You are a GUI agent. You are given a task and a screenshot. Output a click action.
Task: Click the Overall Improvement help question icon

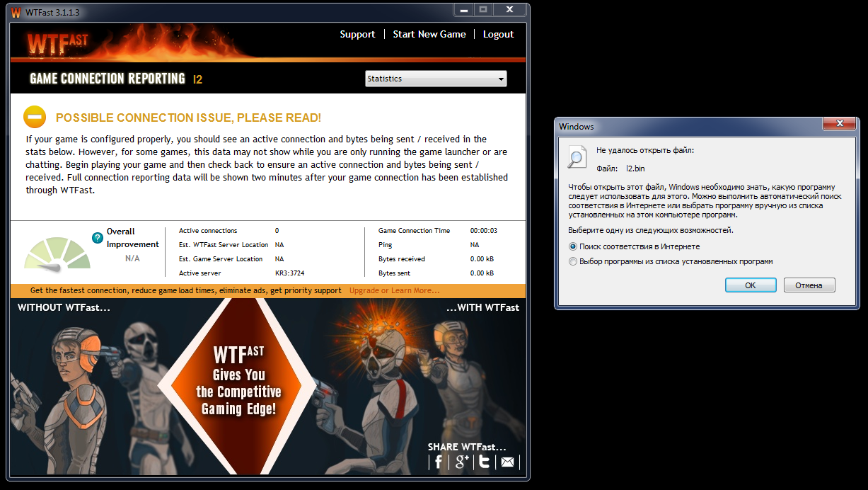pos(98,237)
